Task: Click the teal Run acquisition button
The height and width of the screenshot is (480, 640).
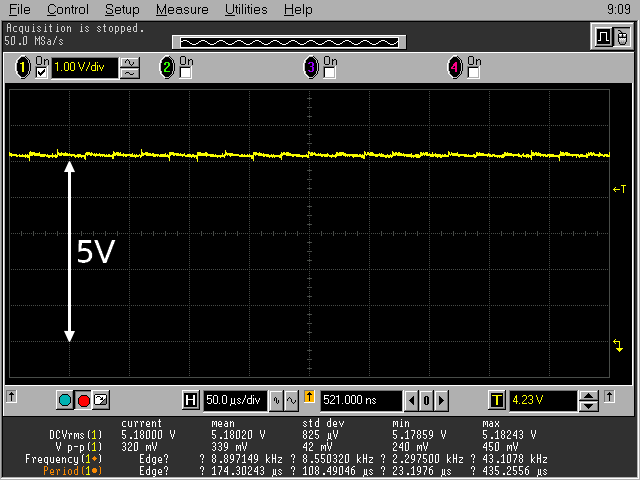Action: (65, 400)
